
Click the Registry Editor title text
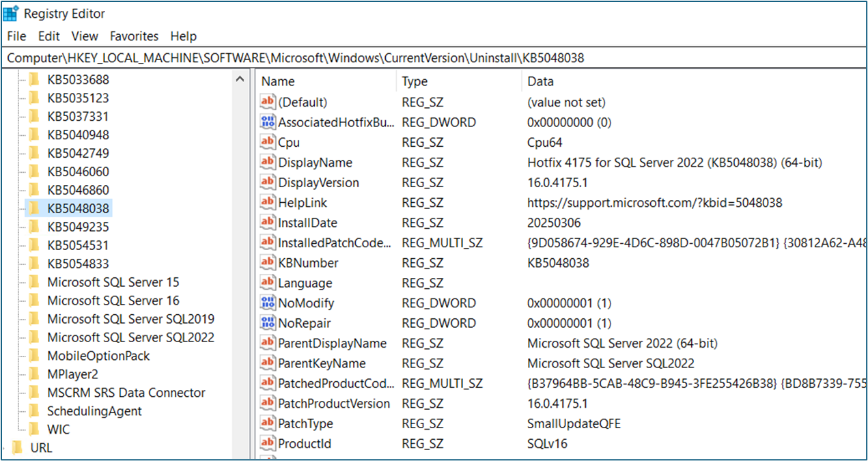[x=65, y=13]
